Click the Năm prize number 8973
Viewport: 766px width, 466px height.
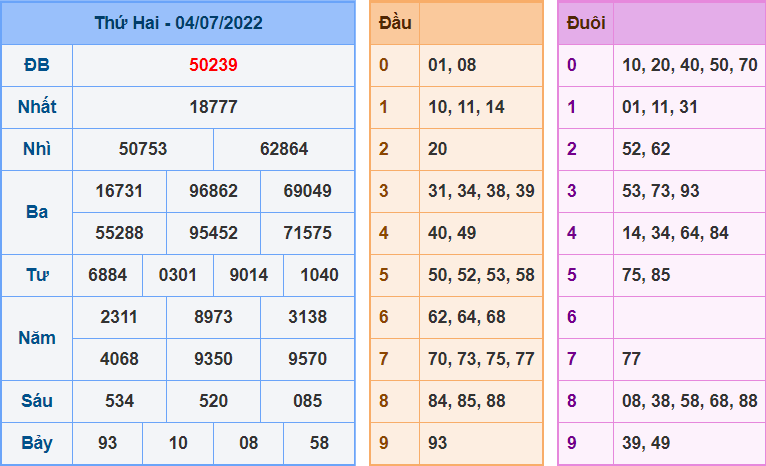pyautogui.click(x=213, y=317)
